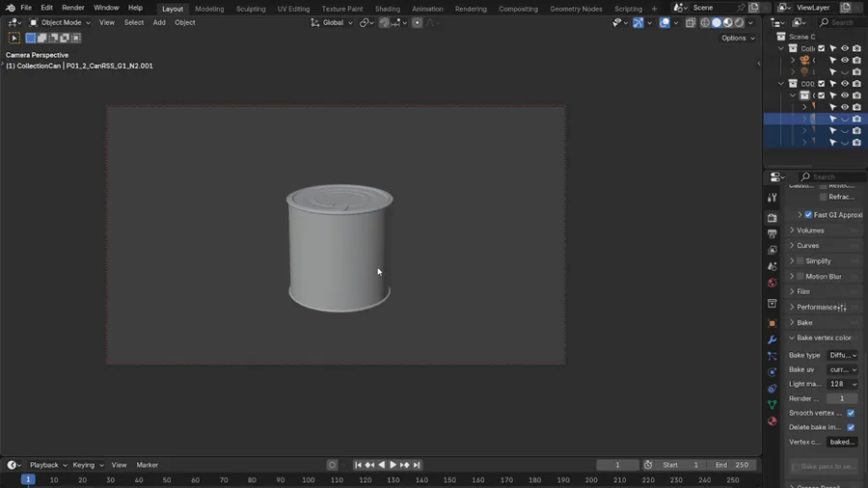Expand the Volumes panel

[x=810, y=230]
